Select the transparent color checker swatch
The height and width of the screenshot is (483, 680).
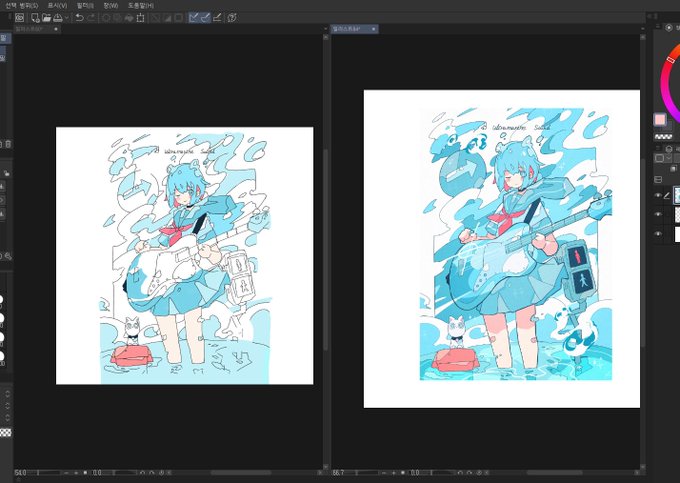coord(663,137)
